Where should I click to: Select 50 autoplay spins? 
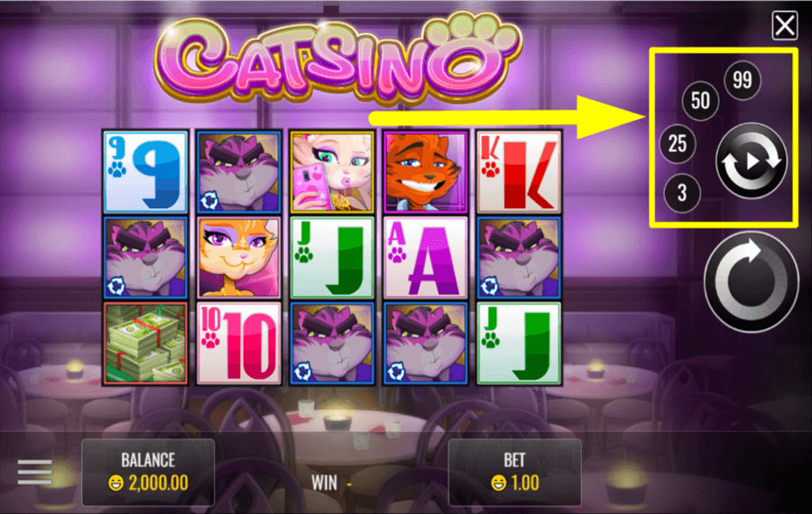(700, 101)
